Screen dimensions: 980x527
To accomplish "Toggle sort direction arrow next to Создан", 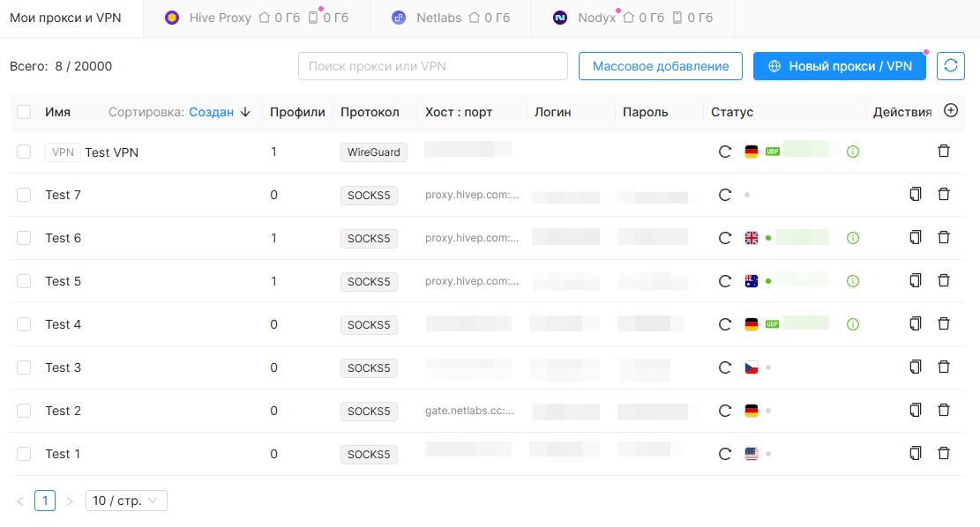I will [245, 112].
